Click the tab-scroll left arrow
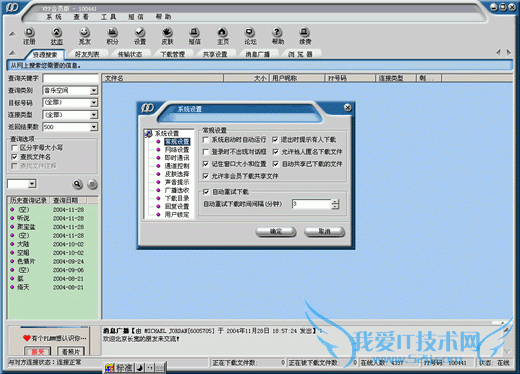This screenshot has width=520, height=374. coord(498,52)
